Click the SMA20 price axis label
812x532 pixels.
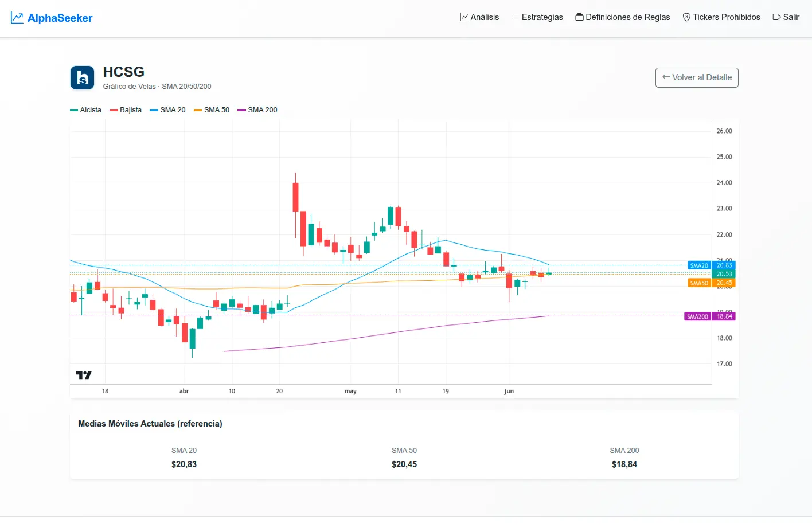[699, 265]
